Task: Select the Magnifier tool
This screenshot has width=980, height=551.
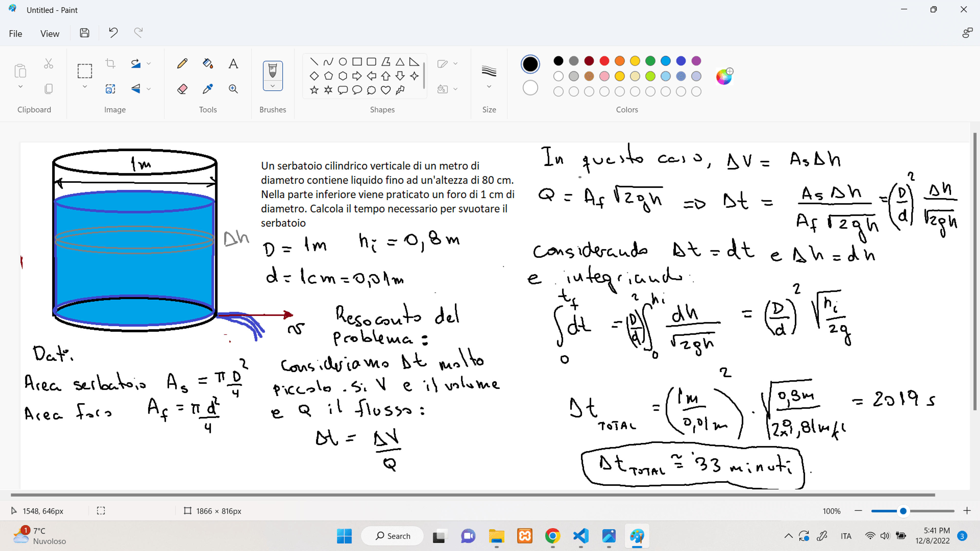Action: tap(233, 89)
